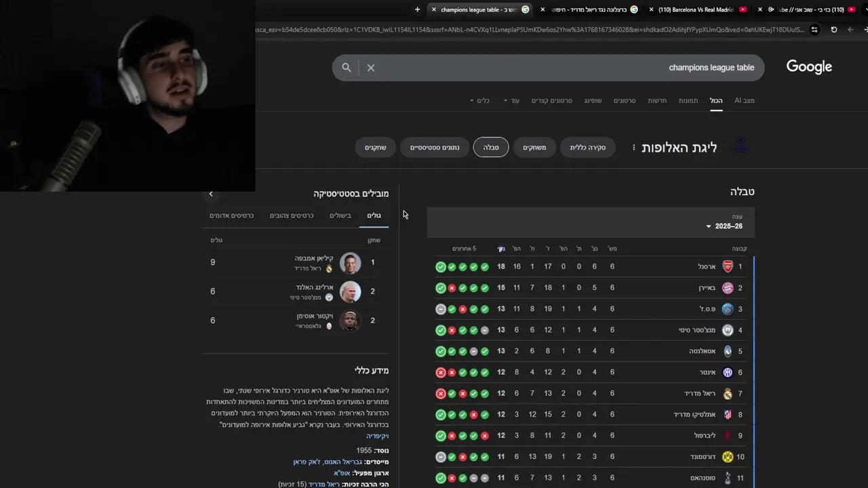Click the browser address bar URL
The image size is (868, 488).
click(529, 30)
